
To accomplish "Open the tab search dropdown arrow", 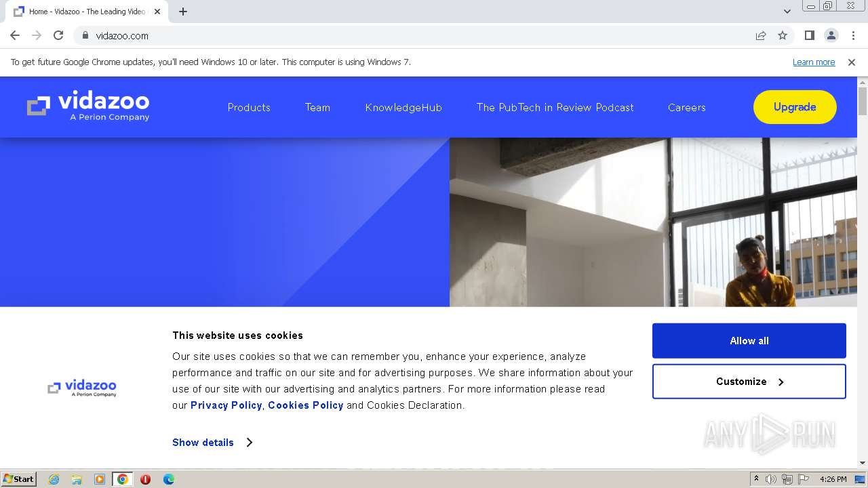I will tap(787, 12).
